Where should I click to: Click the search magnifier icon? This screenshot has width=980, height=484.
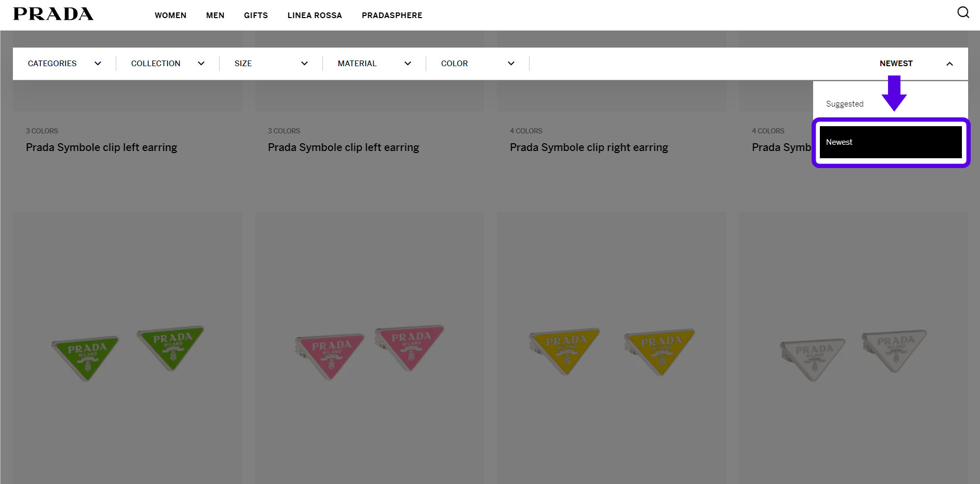pyautogui.click(x=963, y=12)
